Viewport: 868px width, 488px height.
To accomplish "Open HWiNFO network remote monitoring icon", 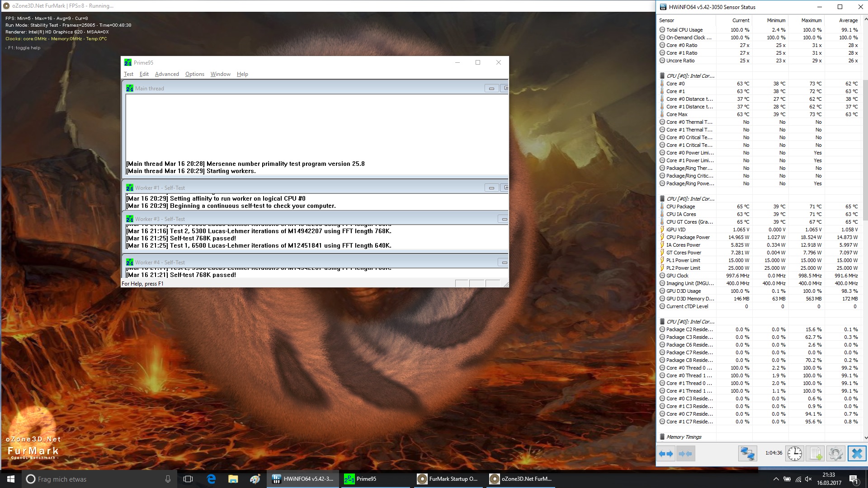I will (x=747, y=453).
